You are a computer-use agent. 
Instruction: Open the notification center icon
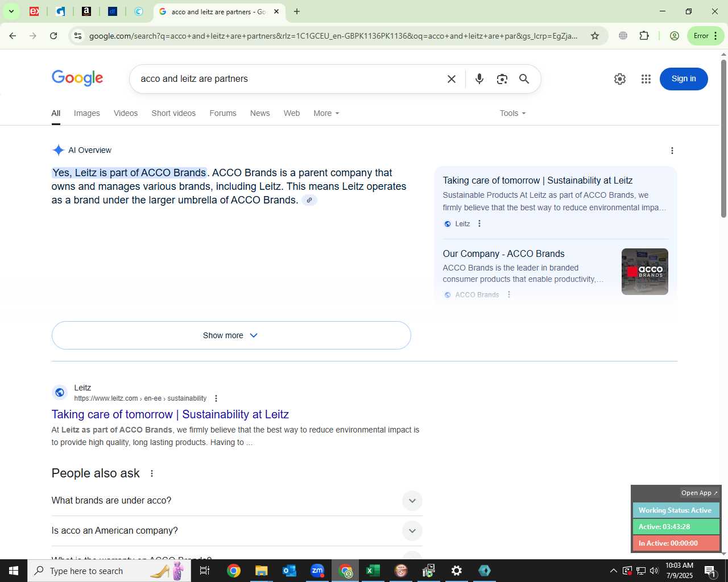click(710, 571)
